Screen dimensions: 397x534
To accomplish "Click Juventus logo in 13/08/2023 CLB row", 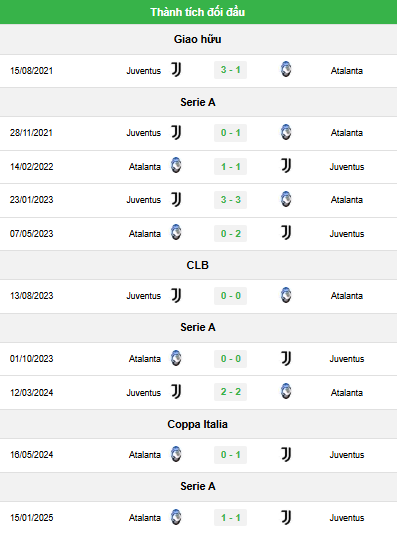I will (176, 295).
